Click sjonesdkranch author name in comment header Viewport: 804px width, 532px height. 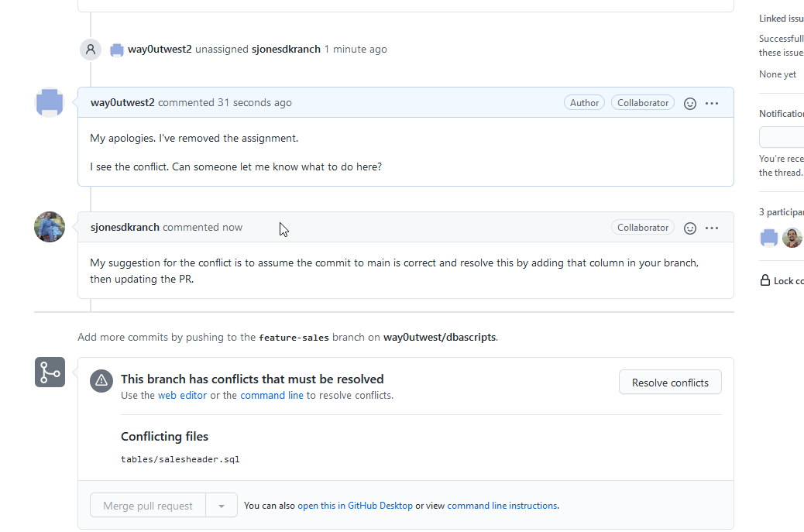click(125, 227)
